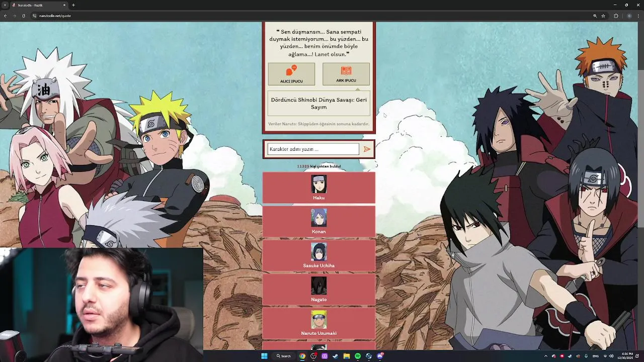Open Steam from the taskbar
This screenshot has height=362, width=644.
click(336, 356)
